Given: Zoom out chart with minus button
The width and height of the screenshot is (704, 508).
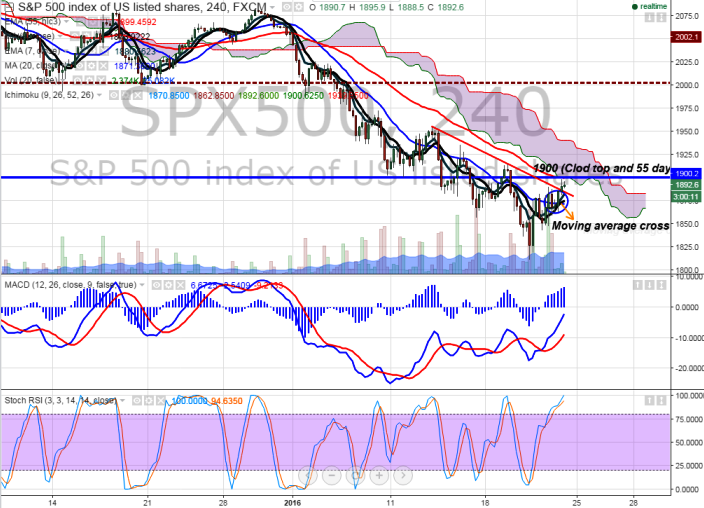Looking at the screenshot, I should tap(331, 475).
